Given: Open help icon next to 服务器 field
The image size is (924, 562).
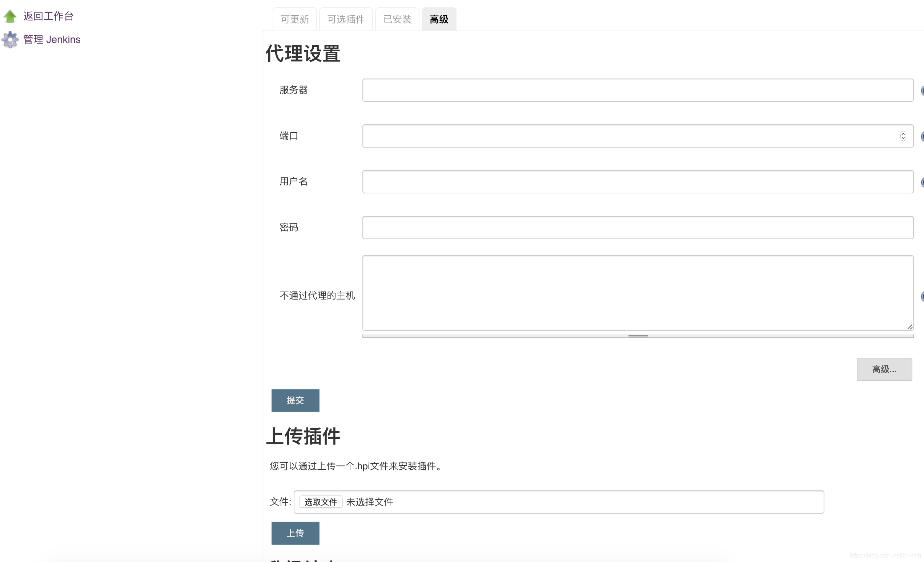Looking at the screenshot, I should coord(921,91).
